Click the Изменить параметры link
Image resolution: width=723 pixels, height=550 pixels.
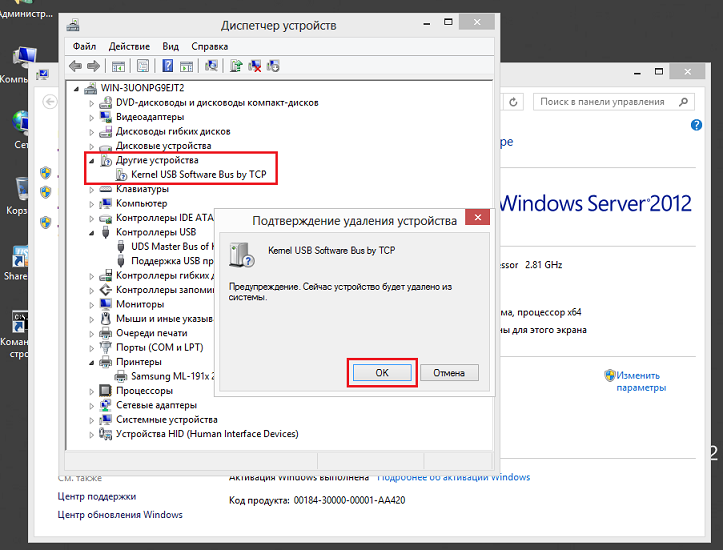640,381
